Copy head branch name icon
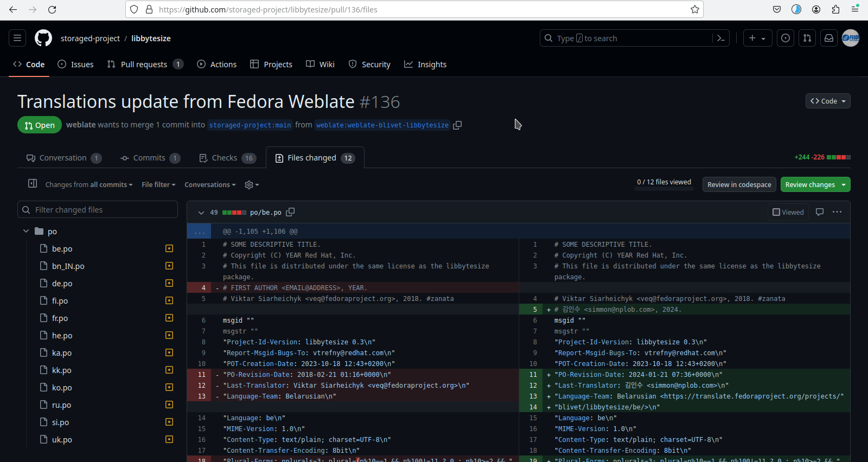Image resolution: width=868 pixels, height=462 pixels. (457, 125)
